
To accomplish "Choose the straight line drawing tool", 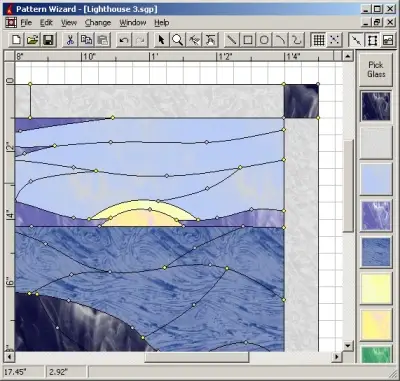I will coord(231,40).
